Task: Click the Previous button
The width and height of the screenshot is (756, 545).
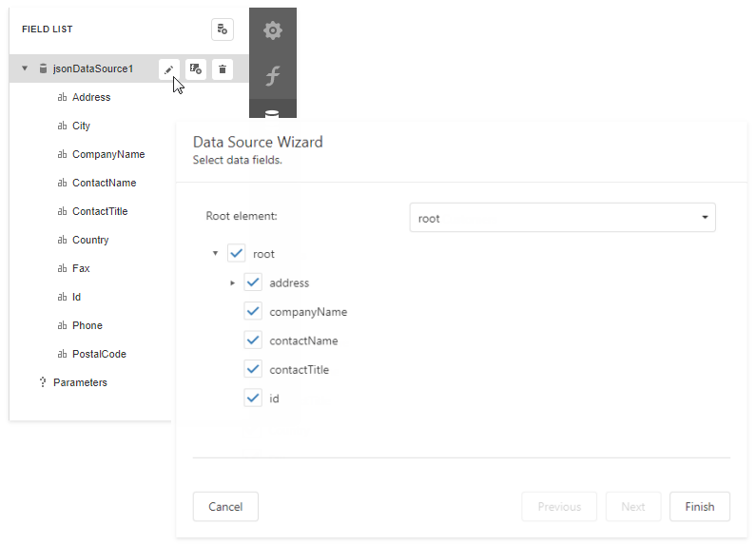Action: click(559, 506)
